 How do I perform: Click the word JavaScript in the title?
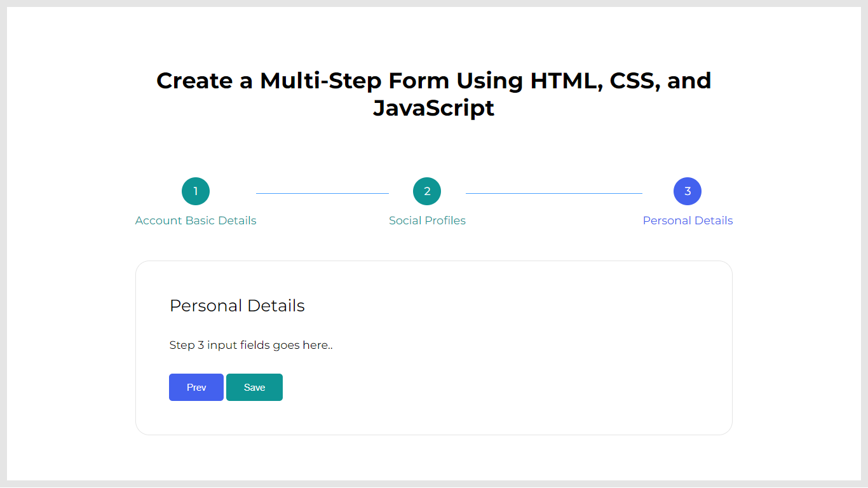[x=434, y=108]
